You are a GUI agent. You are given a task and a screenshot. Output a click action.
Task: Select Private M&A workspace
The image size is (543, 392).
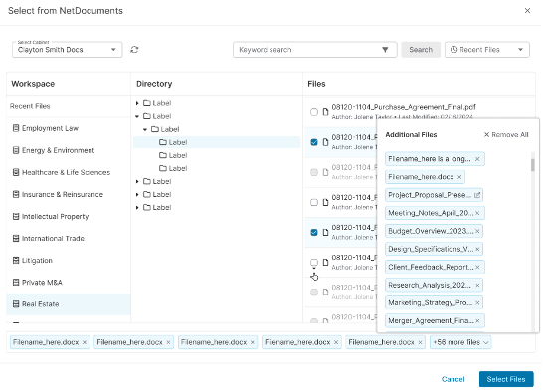click(69, 283)
